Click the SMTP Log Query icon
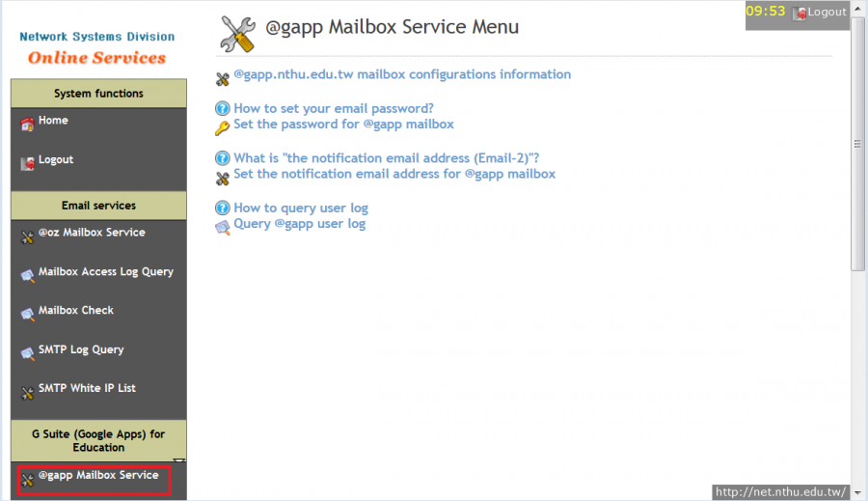This screenshot has height=501, width=868. click(27, 353)
